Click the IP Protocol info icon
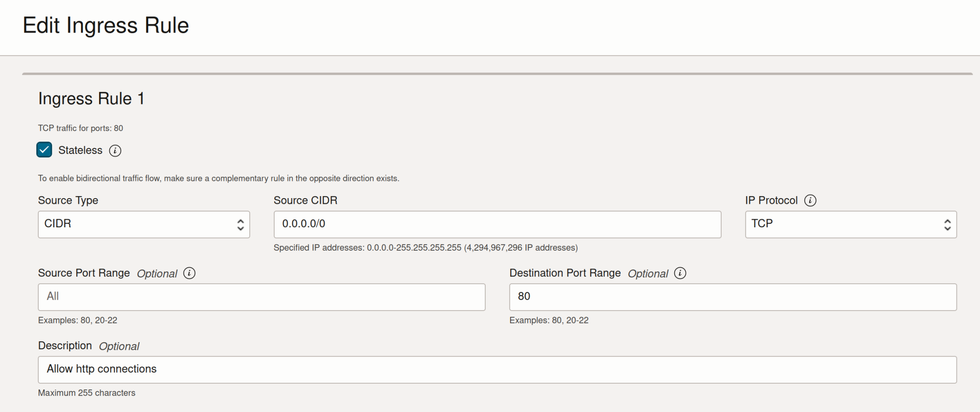This screenshot has width=980, height=412. tap(810, 200)
